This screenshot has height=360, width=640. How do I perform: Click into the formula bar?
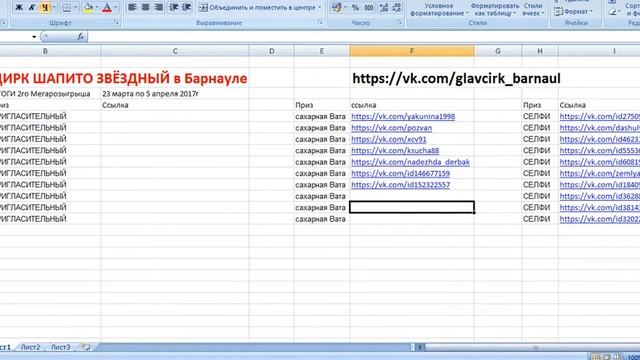coord(363,37)
